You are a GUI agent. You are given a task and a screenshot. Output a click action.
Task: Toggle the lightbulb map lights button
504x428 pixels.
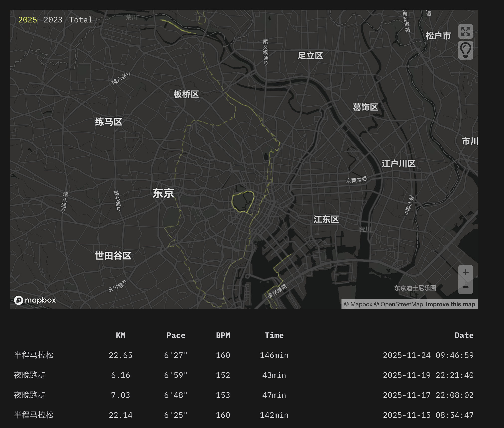pyautogui.click(x=465, y=50)
